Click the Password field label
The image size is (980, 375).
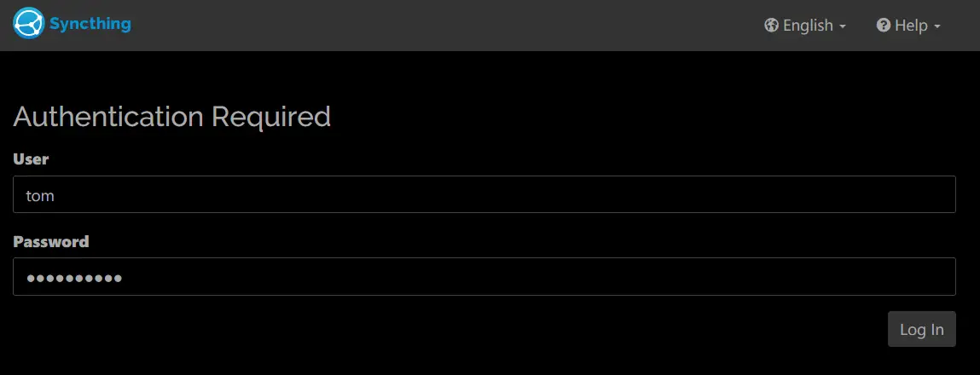click(x=51, y=241)
